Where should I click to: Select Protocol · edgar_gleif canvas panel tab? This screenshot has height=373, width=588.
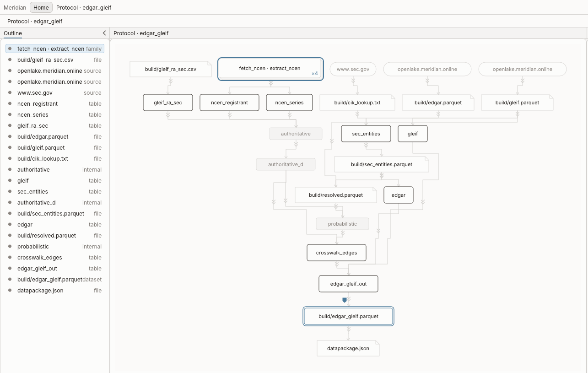[141, 33]
